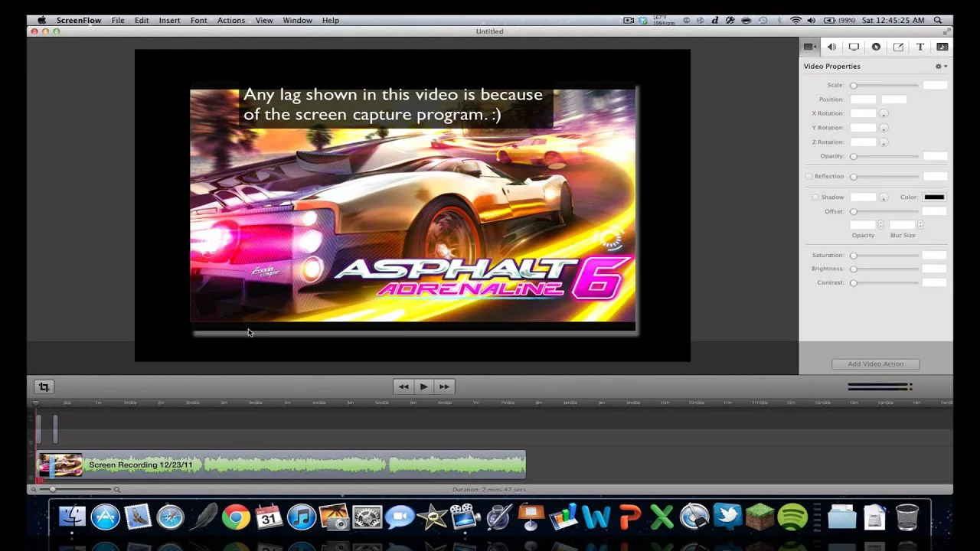
Task: Enable the Reflection checkbox
Action: pos(808,177)
